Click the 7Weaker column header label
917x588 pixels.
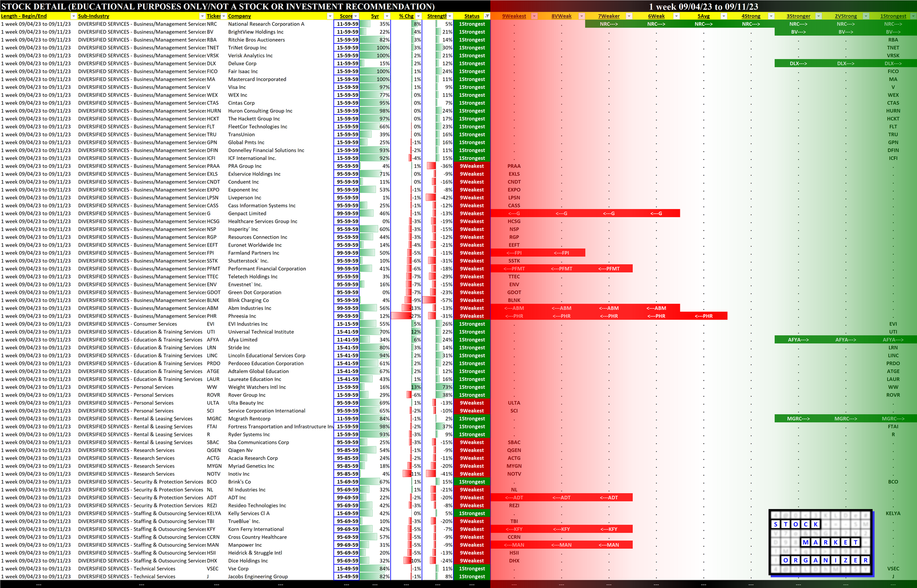tap(608, 16)
